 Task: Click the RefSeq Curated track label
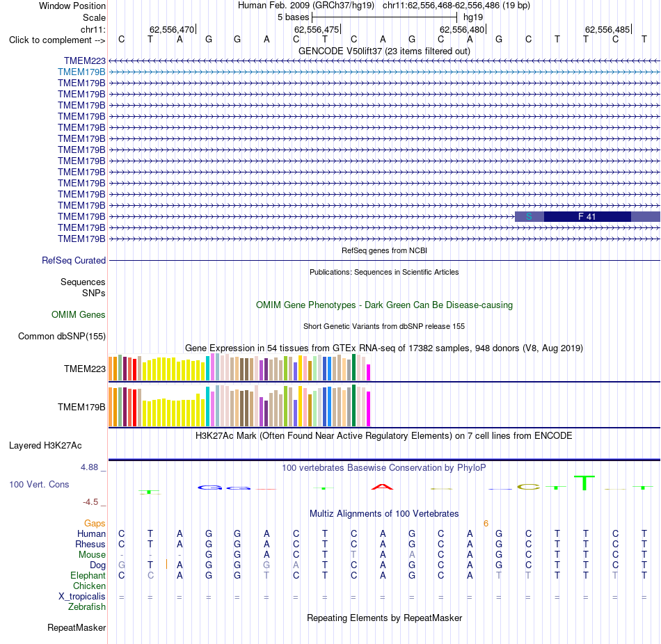[x=74, y=261]
